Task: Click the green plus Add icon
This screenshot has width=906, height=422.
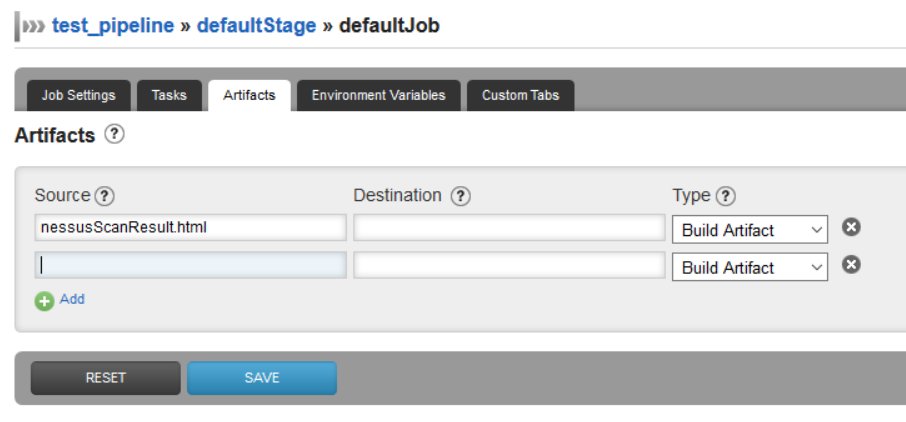Action: coord(44,300)
